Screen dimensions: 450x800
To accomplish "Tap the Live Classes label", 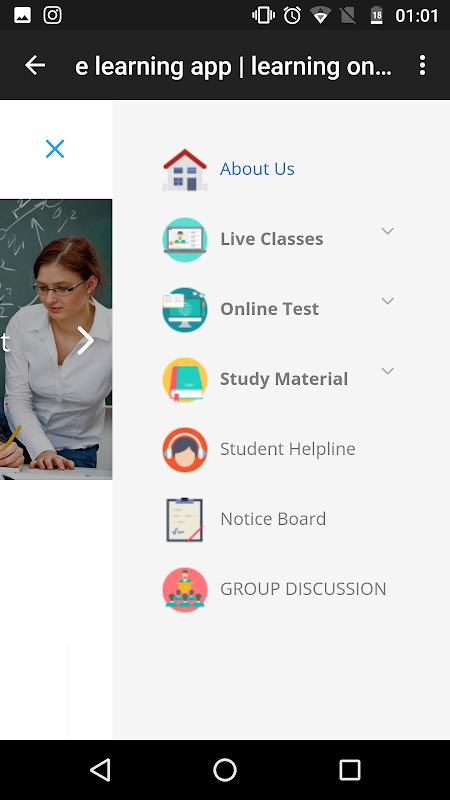I will pyautogui.click(x=271, y=239).
